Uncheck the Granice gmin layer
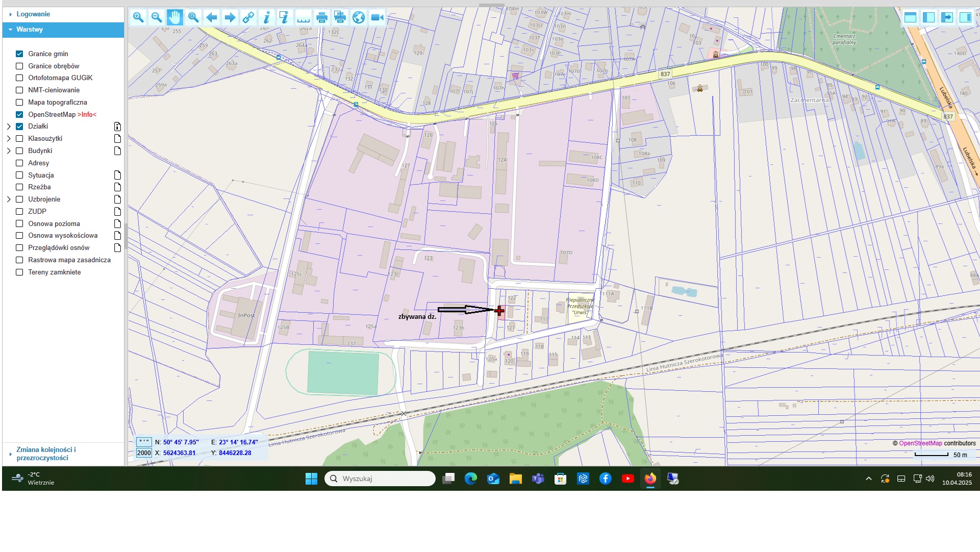This screenshot has width=980, height=552. coord(19,54)
